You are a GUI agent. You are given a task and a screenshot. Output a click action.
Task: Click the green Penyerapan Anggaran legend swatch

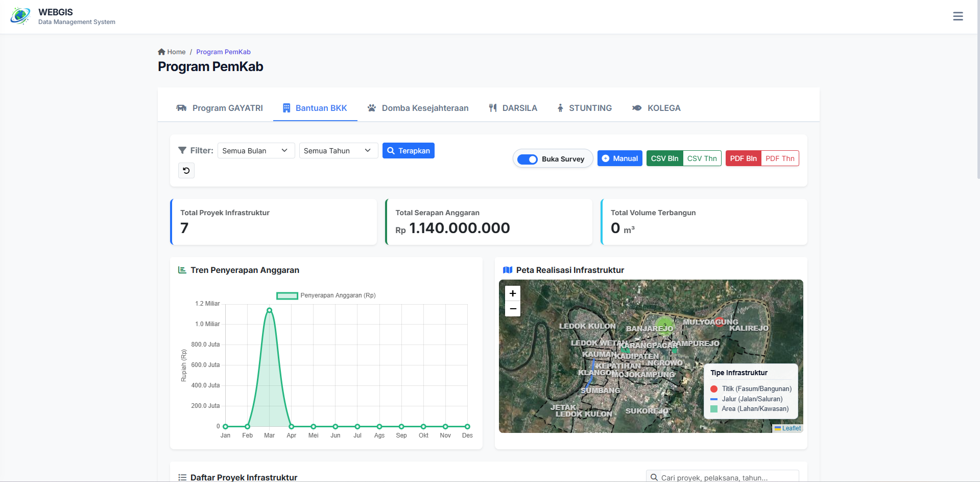286,295
